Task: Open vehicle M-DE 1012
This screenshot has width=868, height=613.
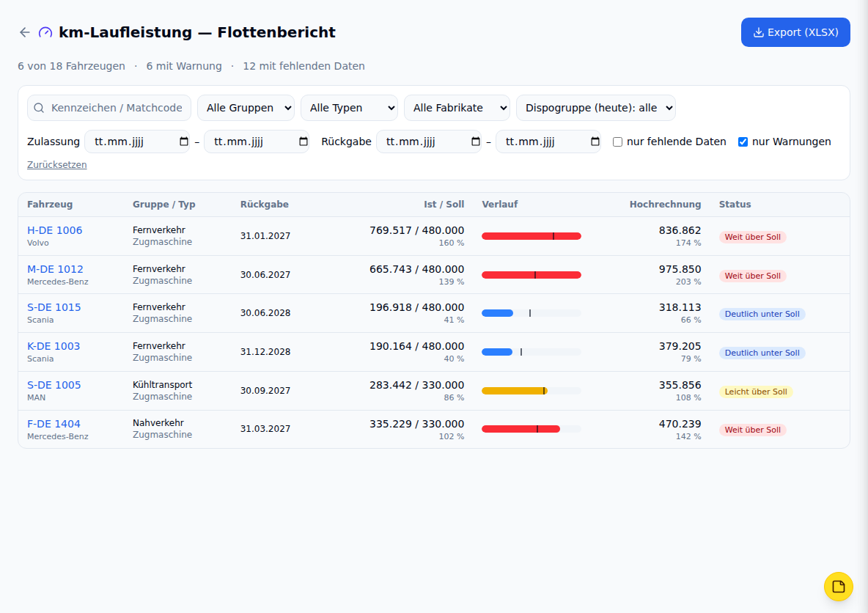Action: 56,269
